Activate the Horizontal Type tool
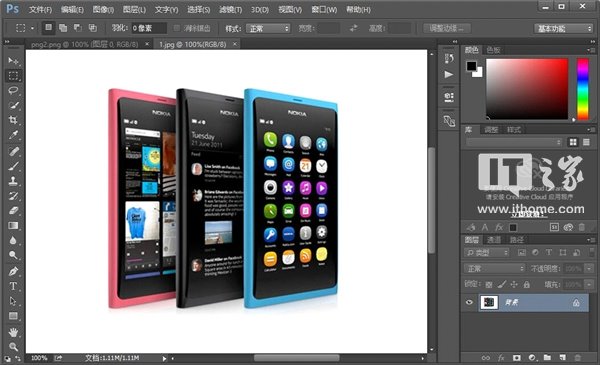Image resolution: width=600 pixels, height=365 pixels. click(x=13, y=286)
